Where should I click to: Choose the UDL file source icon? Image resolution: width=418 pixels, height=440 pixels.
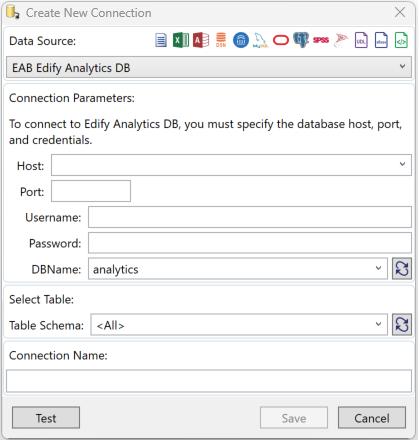(361, 41)
